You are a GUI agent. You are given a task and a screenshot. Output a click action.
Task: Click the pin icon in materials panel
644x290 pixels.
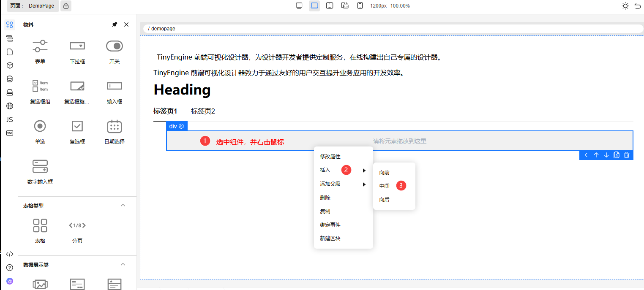[115, 24]
